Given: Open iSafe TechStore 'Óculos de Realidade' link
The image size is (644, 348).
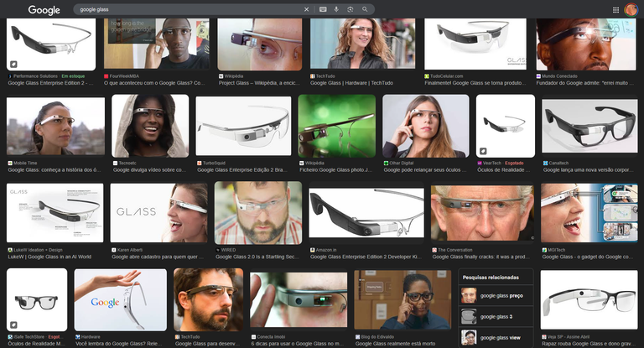Looking at the screenshot, I should coord(37,344).
